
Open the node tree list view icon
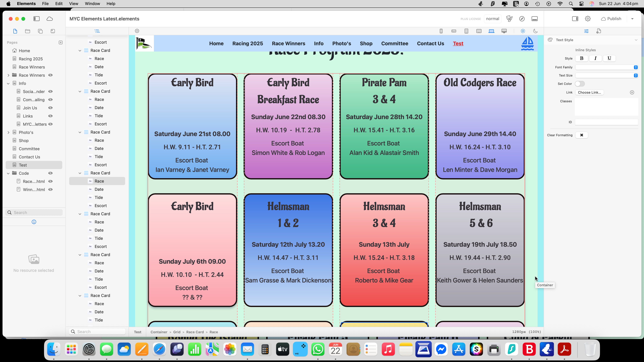[x=97, y=31]
